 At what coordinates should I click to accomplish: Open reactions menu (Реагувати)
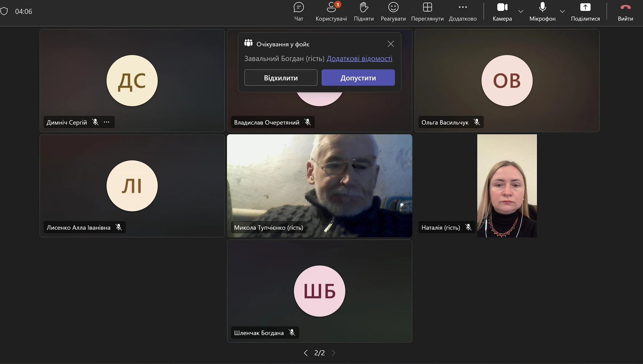coord(393,12)
